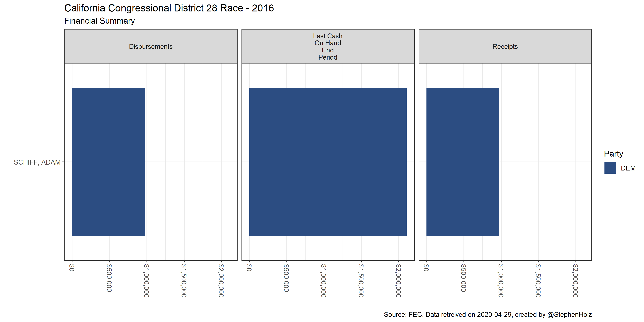Click $1,500,000 tick label under Disbursements

point(184,280)
